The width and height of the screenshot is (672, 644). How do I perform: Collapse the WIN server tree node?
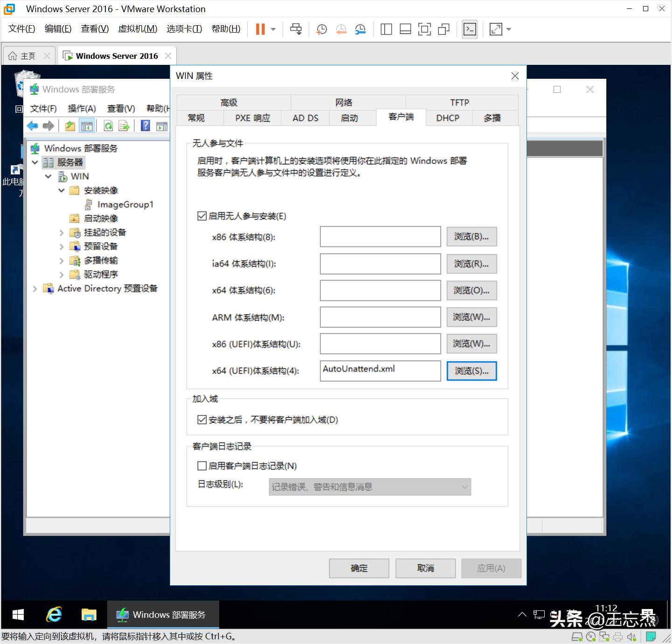click(48, 176)
